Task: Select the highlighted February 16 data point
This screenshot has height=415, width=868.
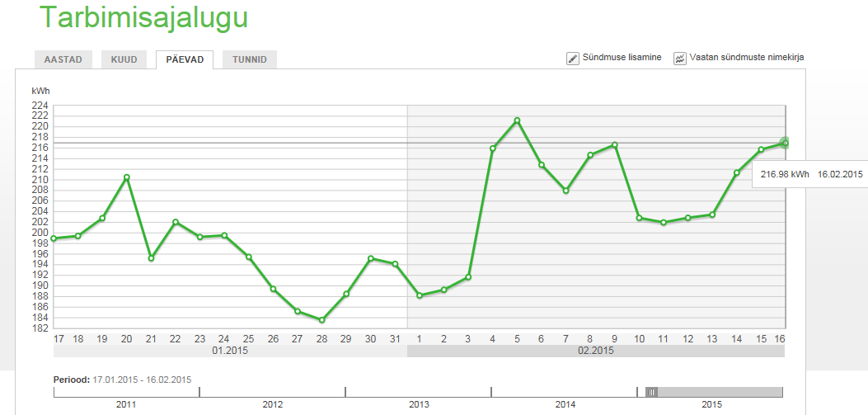Action: point(786,143)
